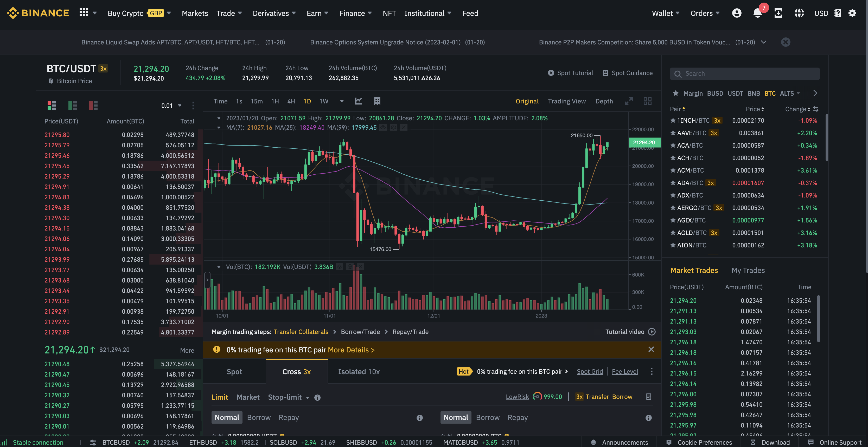868x447 pixels.
Task: Expand chart to full screen
Action: [628, 101]
